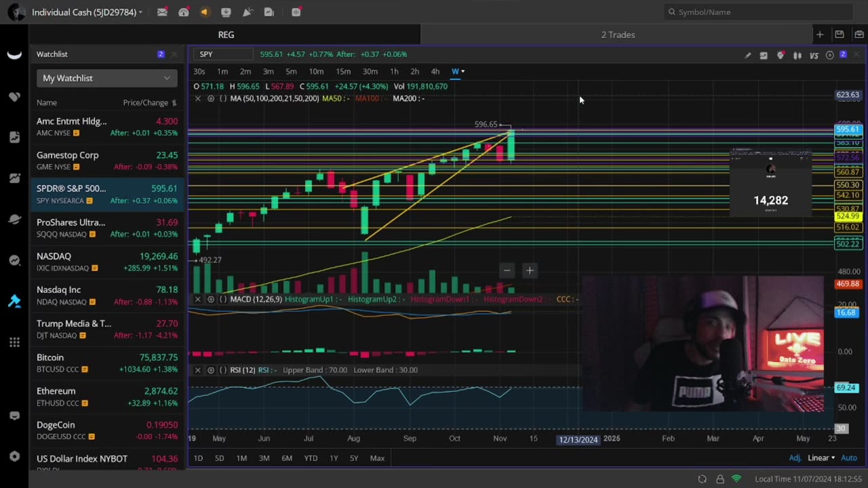Open the My Watchlist dropdown
This screenshot has height=488, width=868.
tap(106, 78)
